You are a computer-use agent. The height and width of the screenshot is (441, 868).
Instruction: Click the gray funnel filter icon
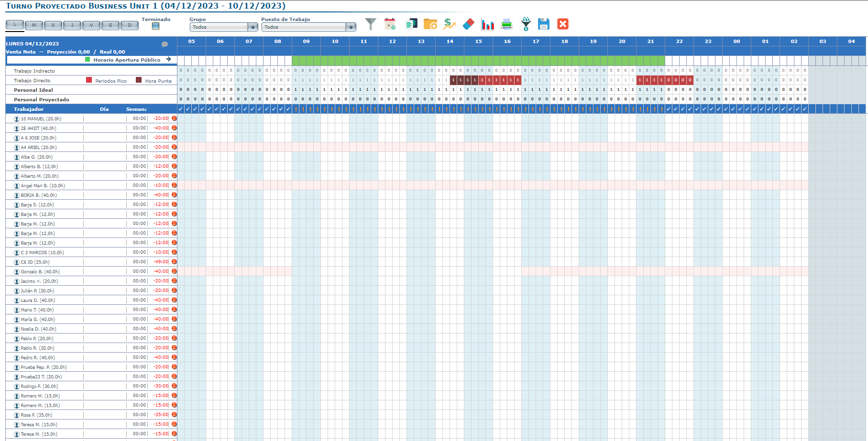(x=371, y=24)
